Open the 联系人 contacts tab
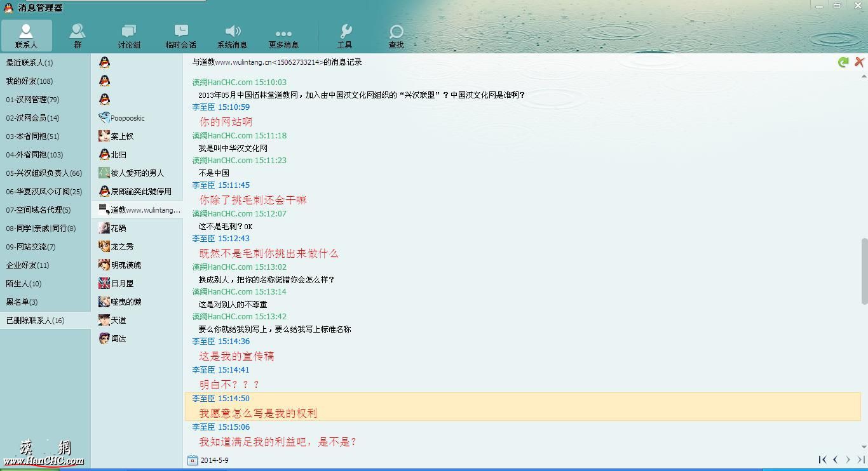Image resolution: width=868 pixels, height=471 pixels. pyautogui.click(x=26, y=36)
